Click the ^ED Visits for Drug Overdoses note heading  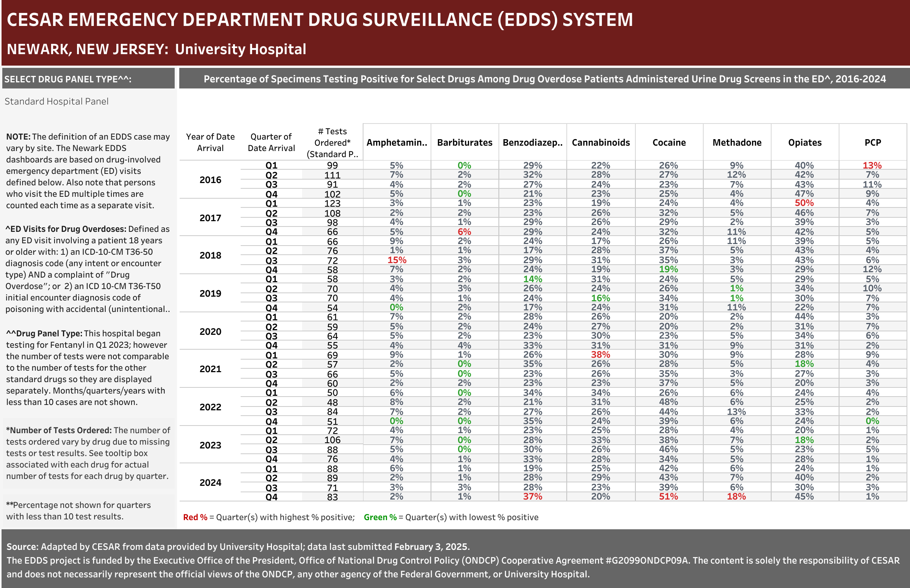click(66, 229)
